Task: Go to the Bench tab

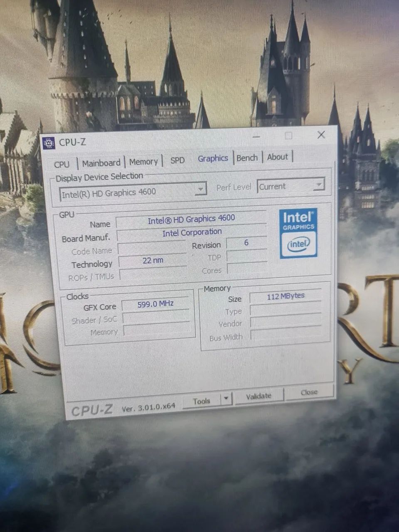Action: pos(247,158)
